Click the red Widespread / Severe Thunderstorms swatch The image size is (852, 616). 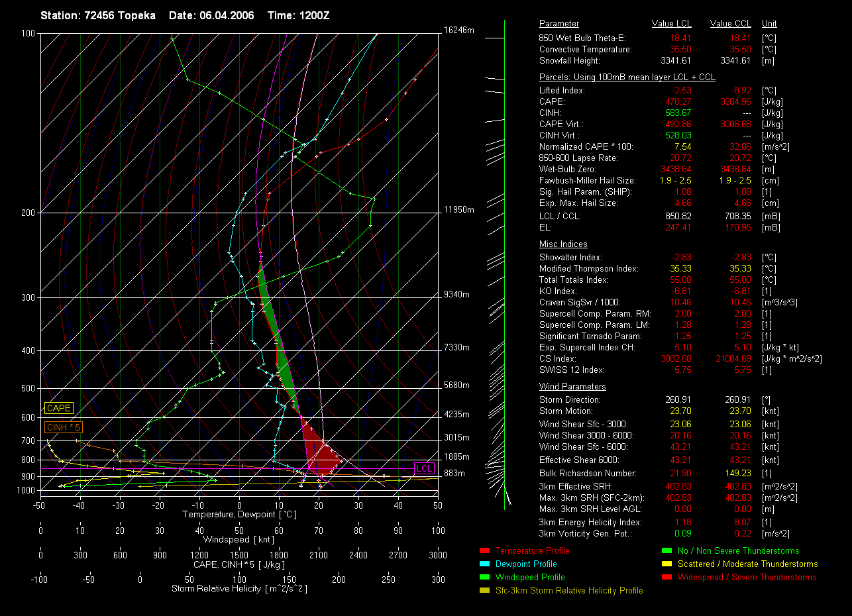tap(666, 578)
